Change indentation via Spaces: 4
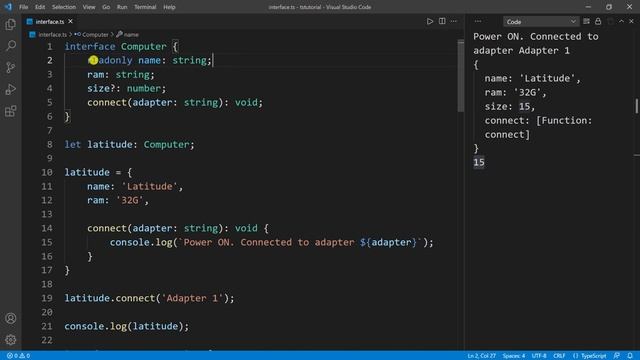The height and width of the screenshot is (360, 640). (513, 356)
